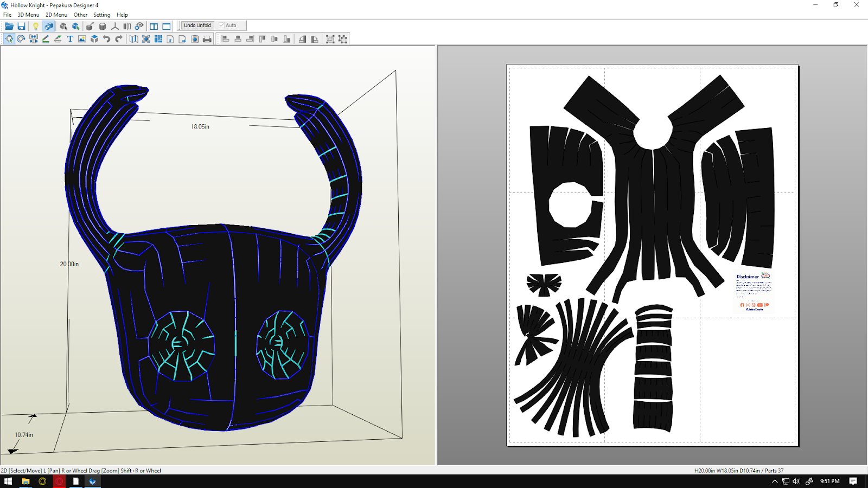
Task: Toggle the three-axis display icon
Action: [115, 26]
